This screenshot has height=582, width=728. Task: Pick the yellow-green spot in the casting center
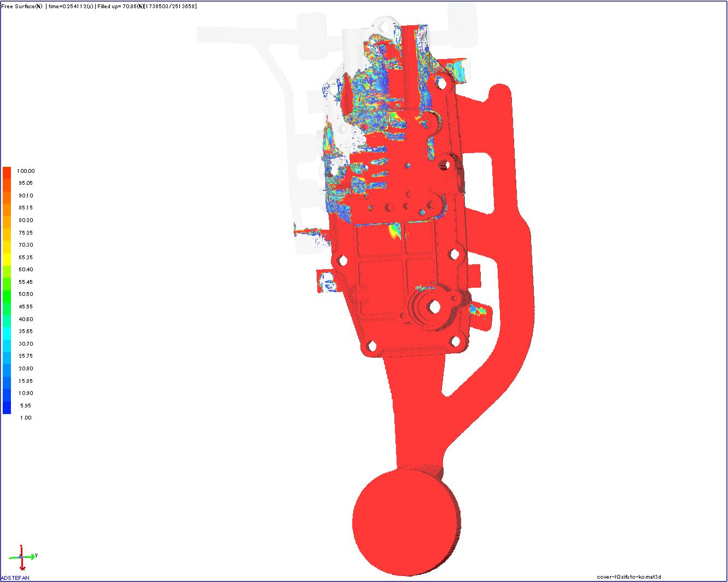pyautogui.click(x=394, y=232)
